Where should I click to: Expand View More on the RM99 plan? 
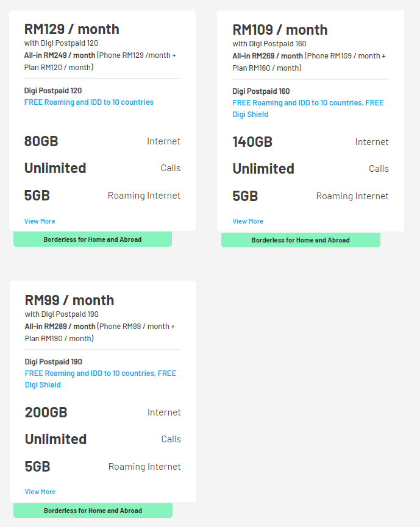[x=40, y=492]
